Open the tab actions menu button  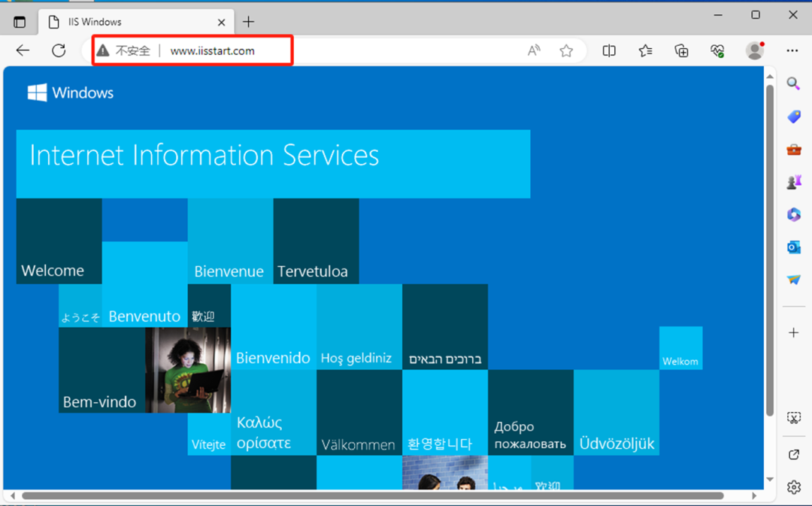(x=20, y=22)
